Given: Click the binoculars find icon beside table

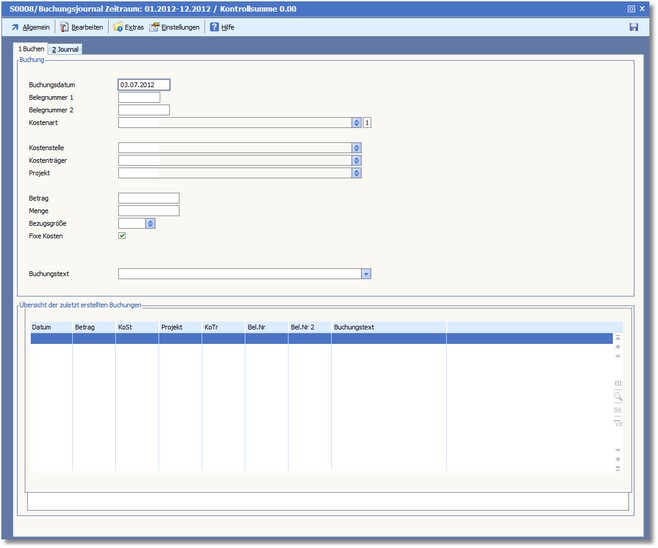Looking at the screenshot, I should 617,410.
